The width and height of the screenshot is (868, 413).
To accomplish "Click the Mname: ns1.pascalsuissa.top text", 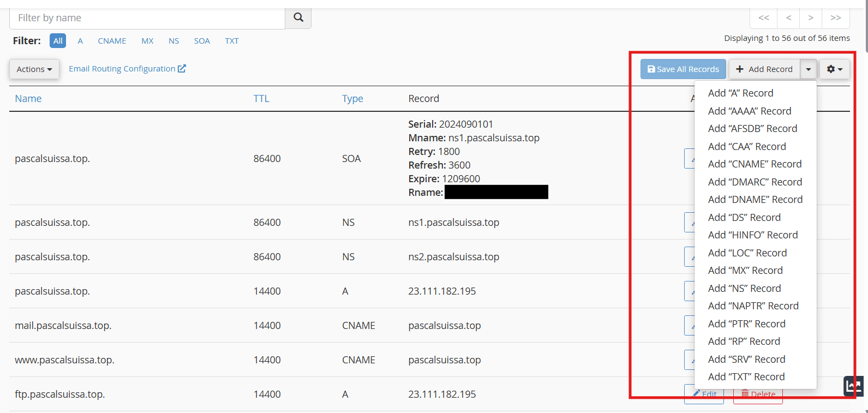I will point(474,138).
